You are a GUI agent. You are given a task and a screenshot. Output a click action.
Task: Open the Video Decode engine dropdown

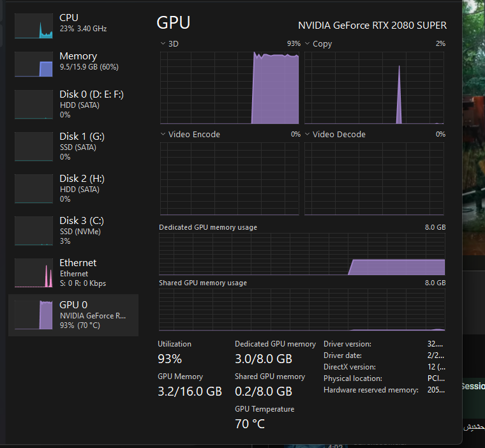point(307,134)
